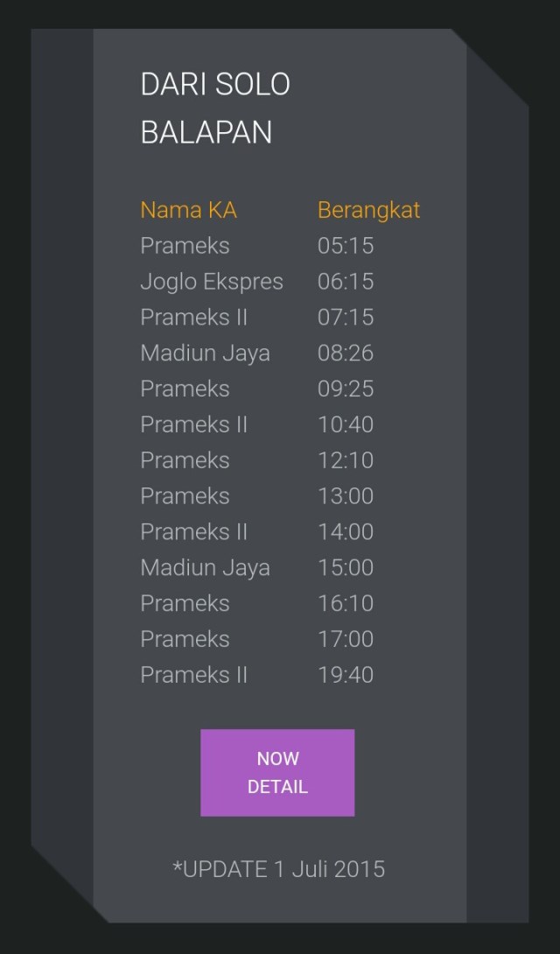Screen dimensions: 560x954
Task: Select Prameks name in 05:15 row
Action: [x=185, y=246]
